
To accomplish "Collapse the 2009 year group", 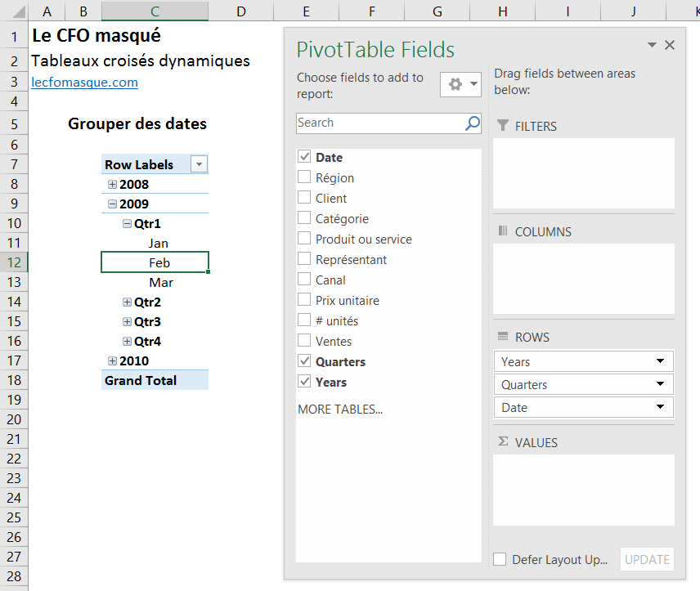I will pos(113,204).
